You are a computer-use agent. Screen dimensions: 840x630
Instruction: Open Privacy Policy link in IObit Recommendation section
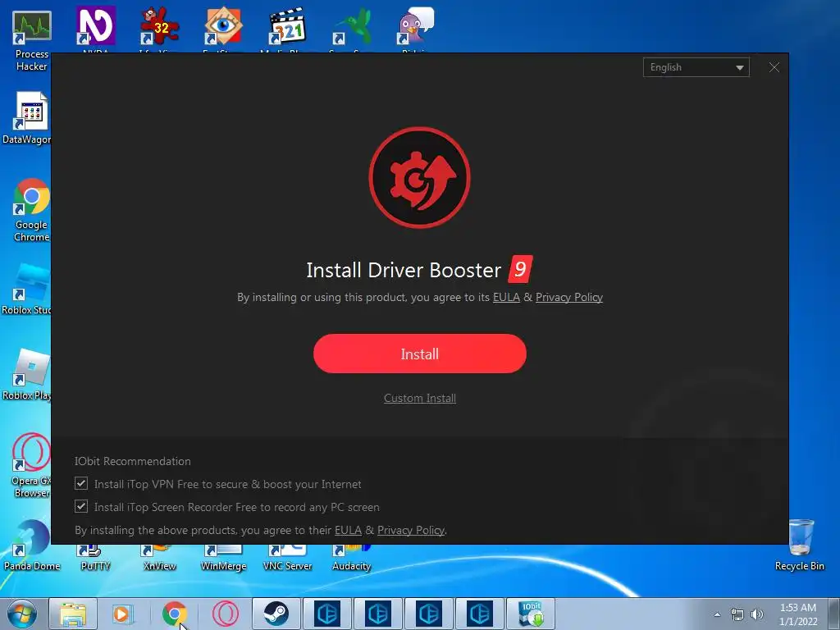(x=411, y=531)
